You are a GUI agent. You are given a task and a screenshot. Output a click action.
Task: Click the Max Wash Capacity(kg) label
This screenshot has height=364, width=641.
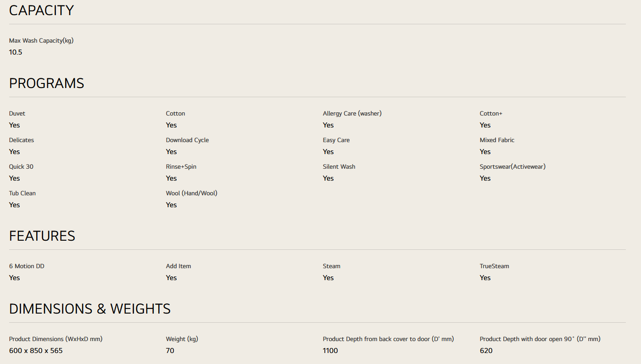[41, 40]
